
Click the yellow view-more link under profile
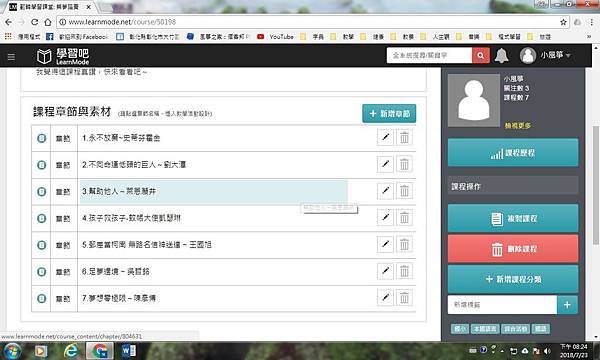pyautogui.click(x=517, y=125)
